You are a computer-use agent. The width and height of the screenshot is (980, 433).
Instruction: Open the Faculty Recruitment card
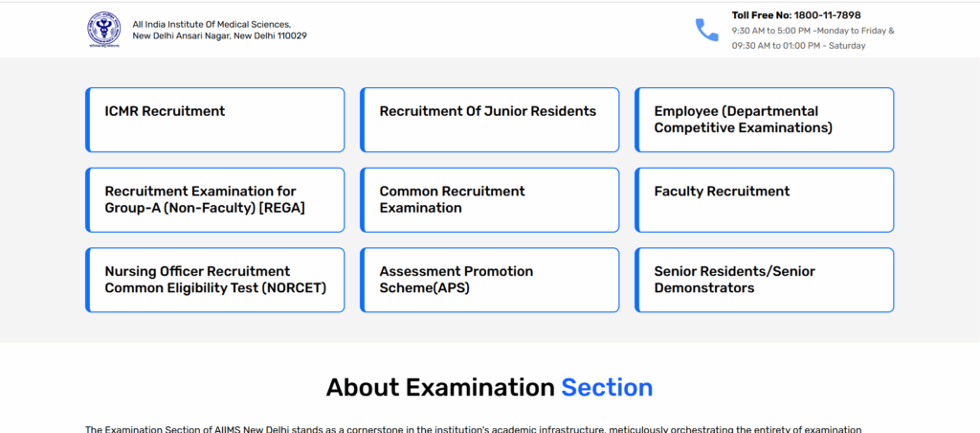coord(764,199)
